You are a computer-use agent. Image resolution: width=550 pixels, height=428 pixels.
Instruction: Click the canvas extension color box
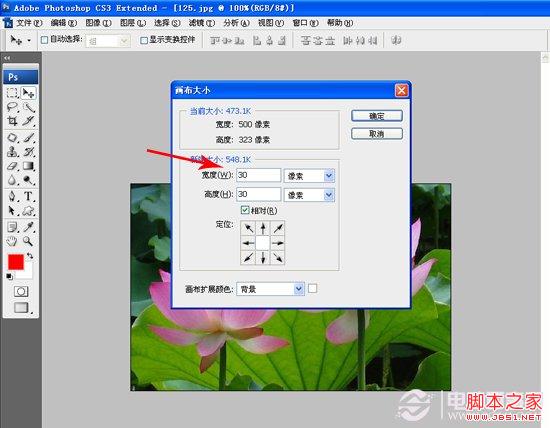312,288
